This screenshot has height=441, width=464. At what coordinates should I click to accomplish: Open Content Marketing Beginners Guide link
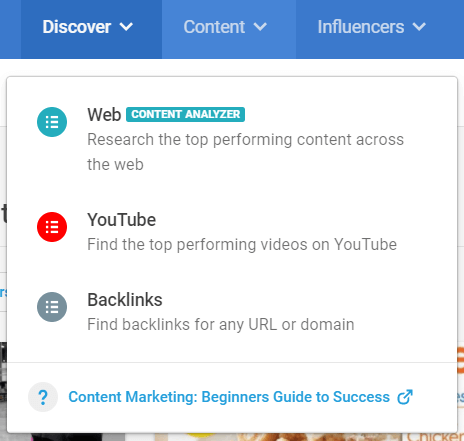point(229,397)
